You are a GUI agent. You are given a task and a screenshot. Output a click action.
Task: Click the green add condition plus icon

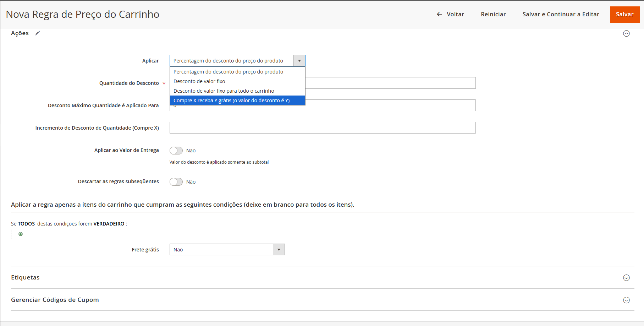21,234
